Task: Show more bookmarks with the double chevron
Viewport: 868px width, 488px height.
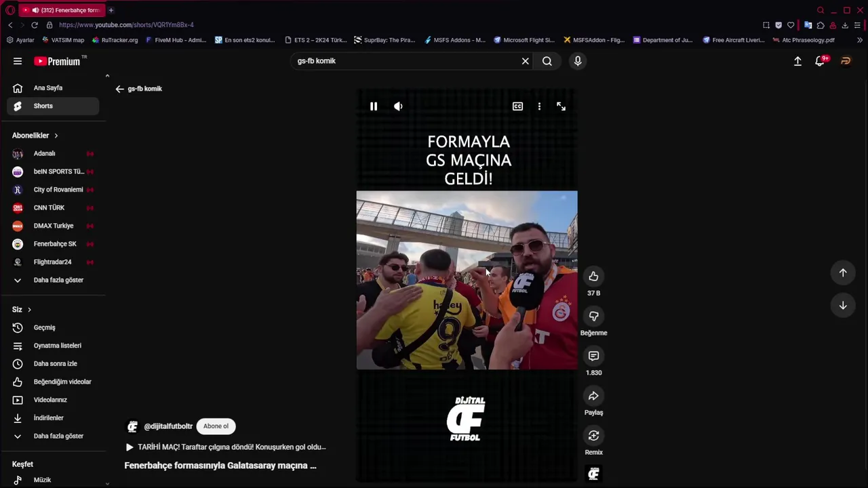Action: tap(860, 40)
